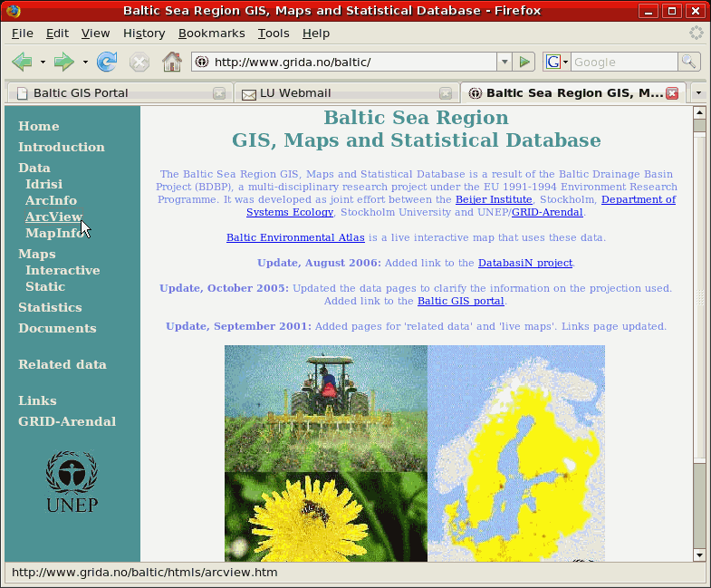Open the Idrisi data link
The image size is (711, 588).
coord(44,184)
